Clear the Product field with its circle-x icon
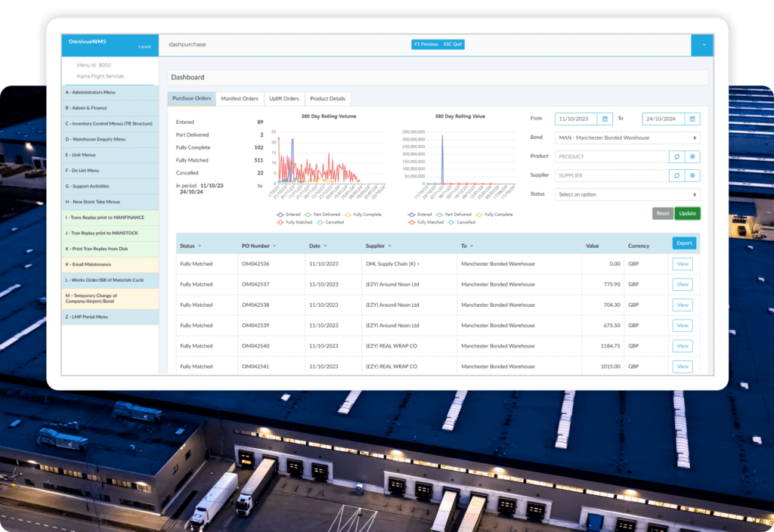 pos(692,156)
